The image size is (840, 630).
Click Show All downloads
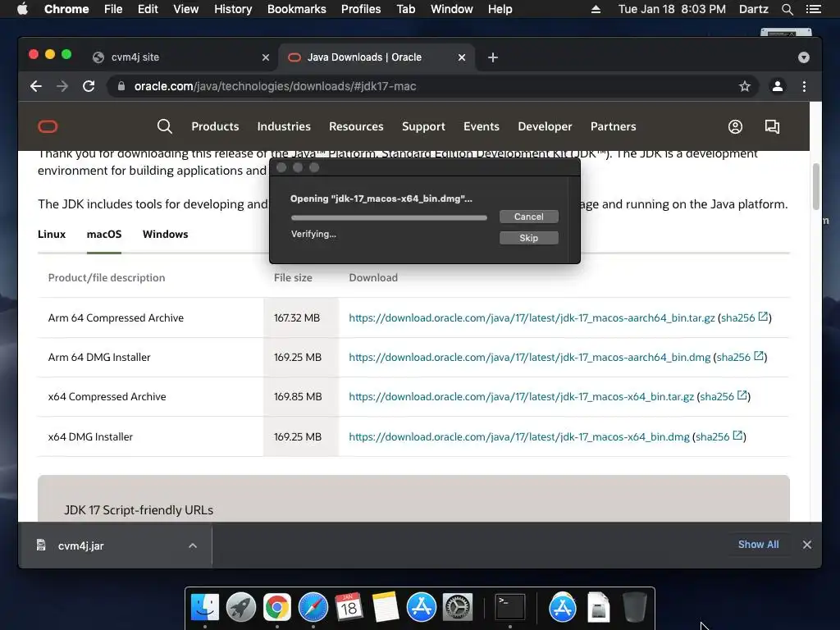click(x=758, y=545)
